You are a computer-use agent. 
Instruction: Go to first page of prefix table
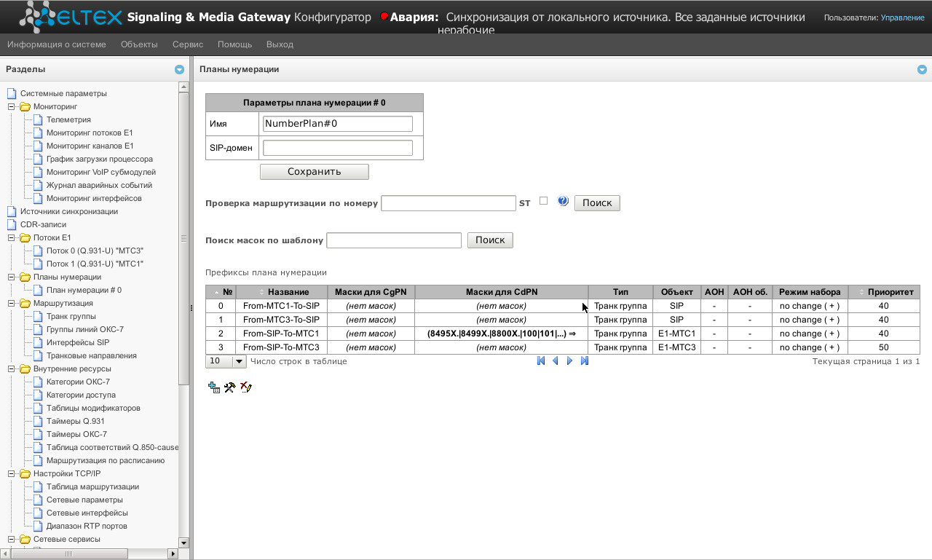(x=541, y=361)
